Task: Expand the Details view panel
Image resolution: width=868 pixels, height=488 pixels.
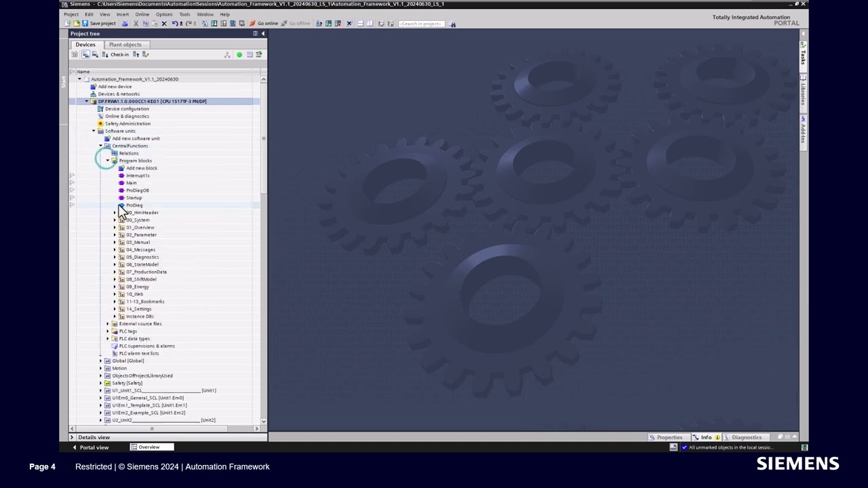Action: [x=72, y=438]
